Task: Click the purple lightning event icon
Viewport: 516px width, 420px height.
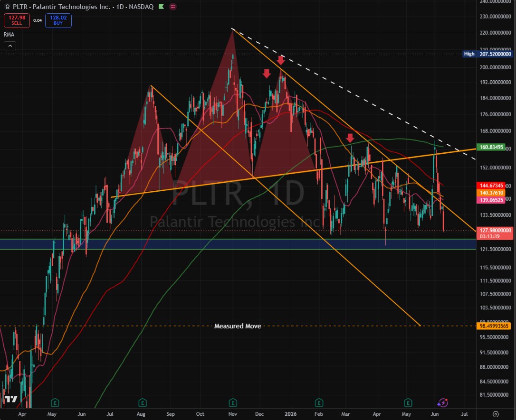Action: click(x=443, y=402)
